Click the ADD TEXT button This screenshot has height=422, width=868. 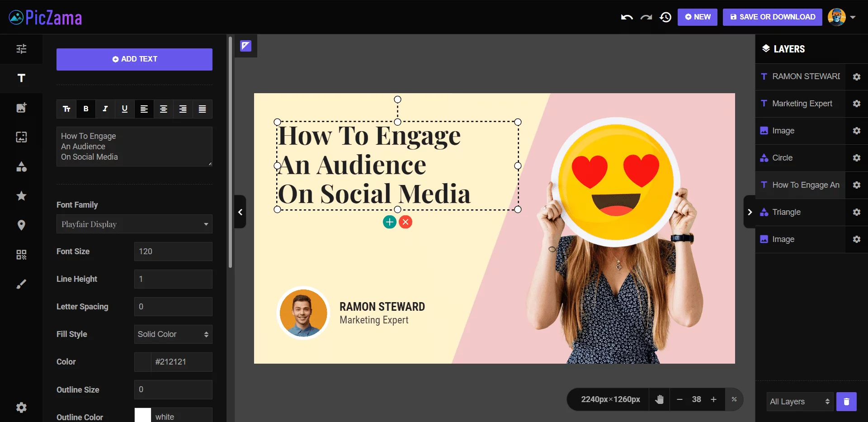134,59
